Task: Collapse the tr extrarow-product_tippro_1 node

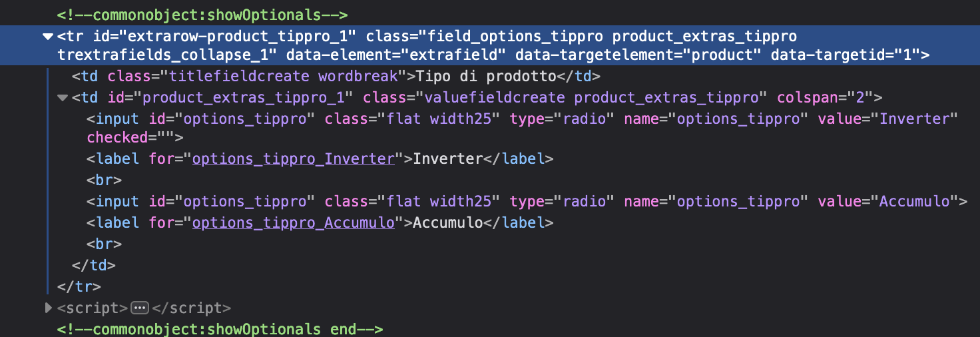Action: 47,36
